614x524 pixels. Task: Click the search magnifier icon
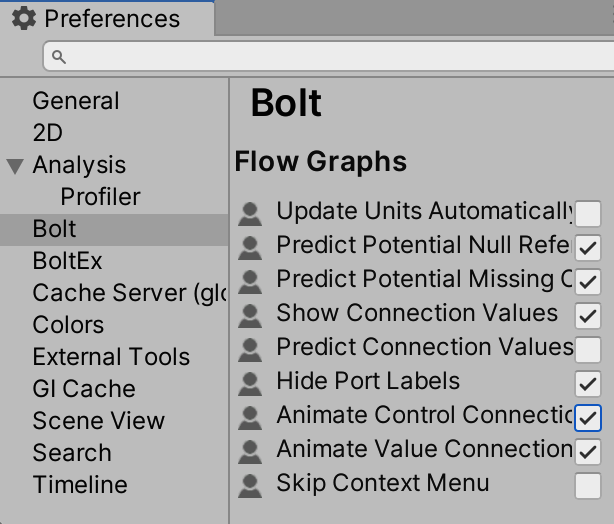[58, 57]
